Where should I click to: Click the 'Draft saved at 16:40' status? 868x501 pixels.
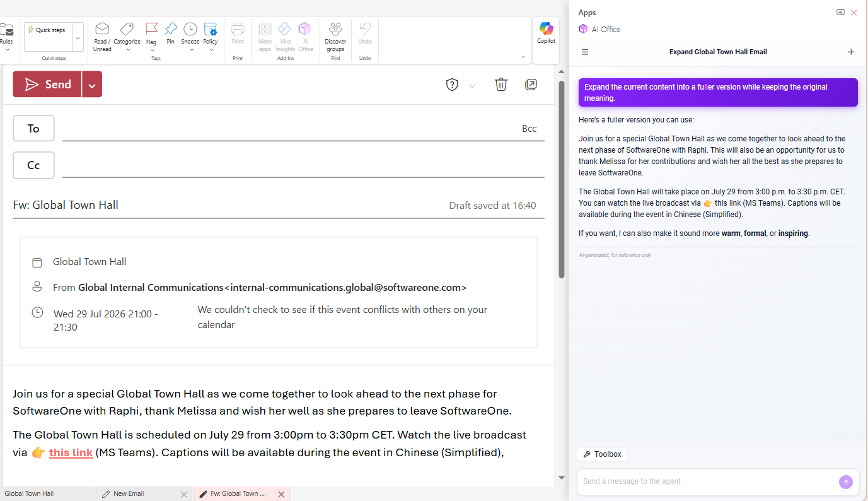click(492, 206)
